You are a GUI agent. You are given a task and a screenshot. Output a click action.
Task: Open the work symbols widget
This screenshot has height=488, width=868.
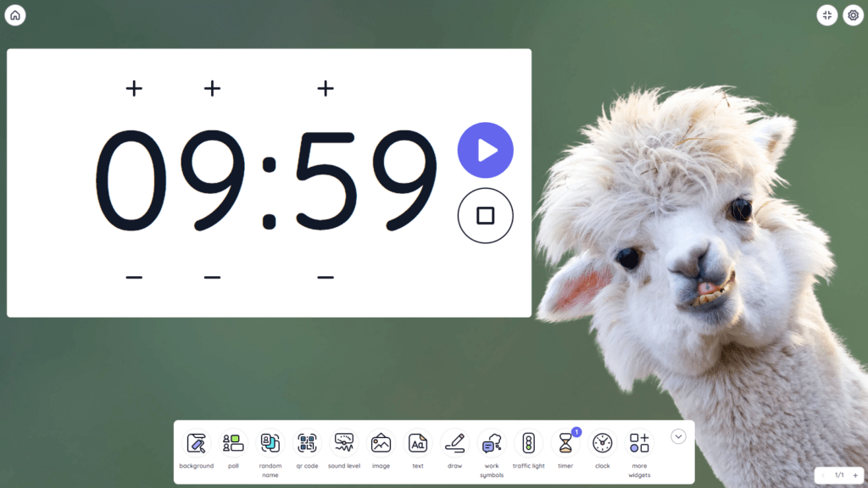tap(492, 444)
